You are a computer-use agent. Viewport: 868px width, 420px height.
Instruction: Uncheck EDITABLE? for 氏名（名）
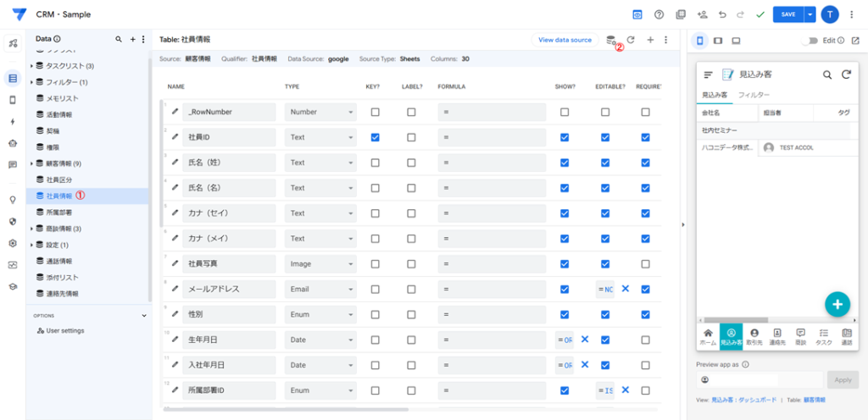pos(605,188)
